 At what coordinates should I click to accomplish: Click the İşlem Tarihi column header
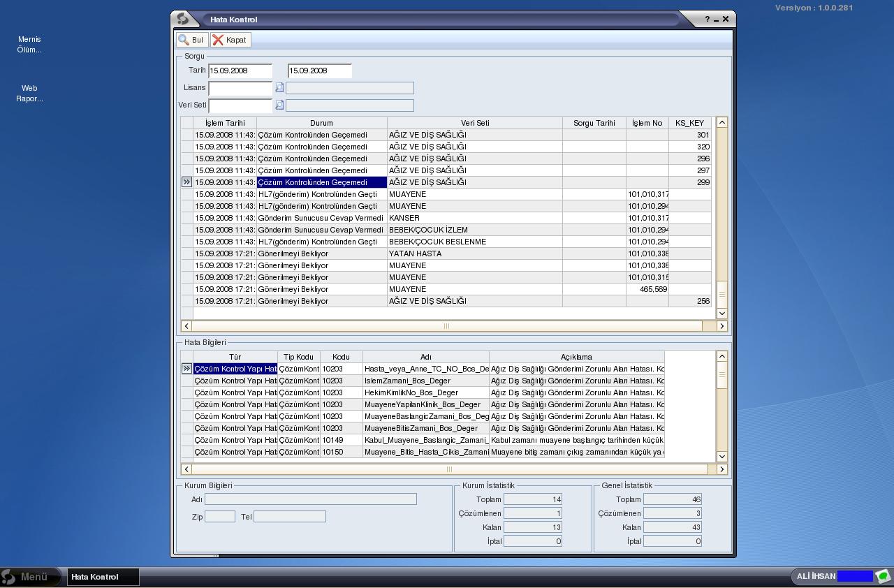[x=225, y=123]
